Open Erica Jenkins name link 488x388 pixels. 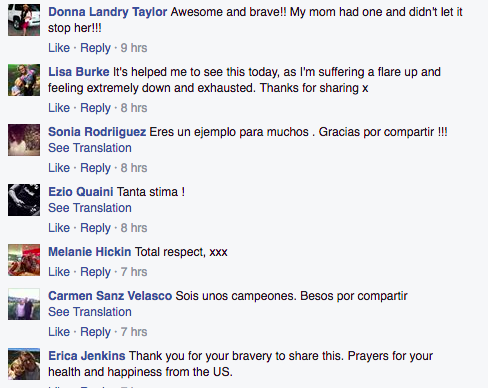[87, 356]
